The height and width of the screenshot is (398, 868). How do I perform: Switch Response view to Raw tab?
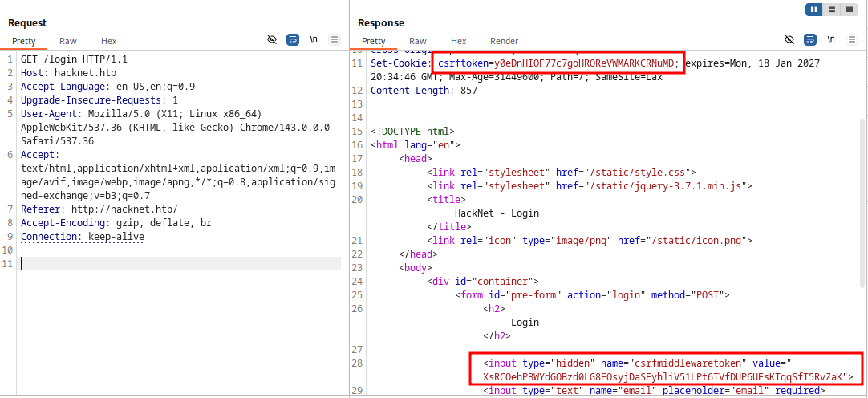(418, 41)
